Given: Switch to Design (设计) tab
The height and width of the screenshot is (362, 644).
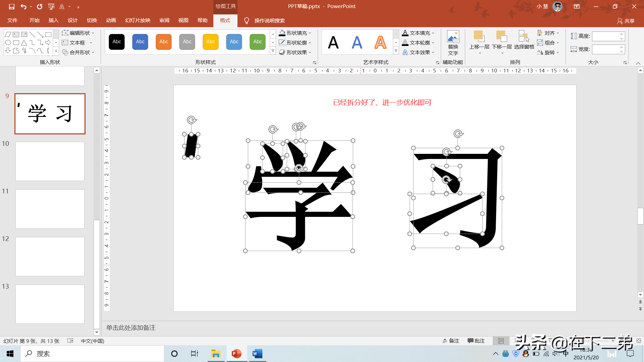Looking at the screenshot, I should tap(72, 20).
